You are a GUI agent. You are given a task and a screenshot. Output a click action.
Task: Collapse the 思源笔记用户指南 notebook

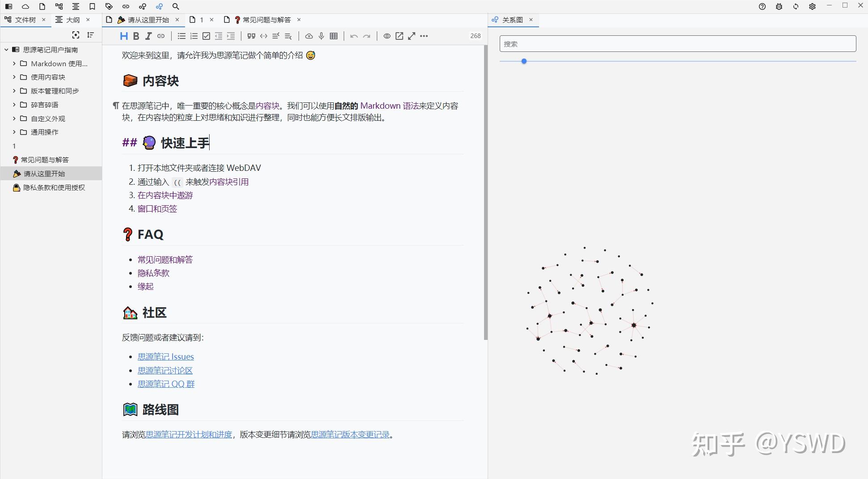coord(6,50)
